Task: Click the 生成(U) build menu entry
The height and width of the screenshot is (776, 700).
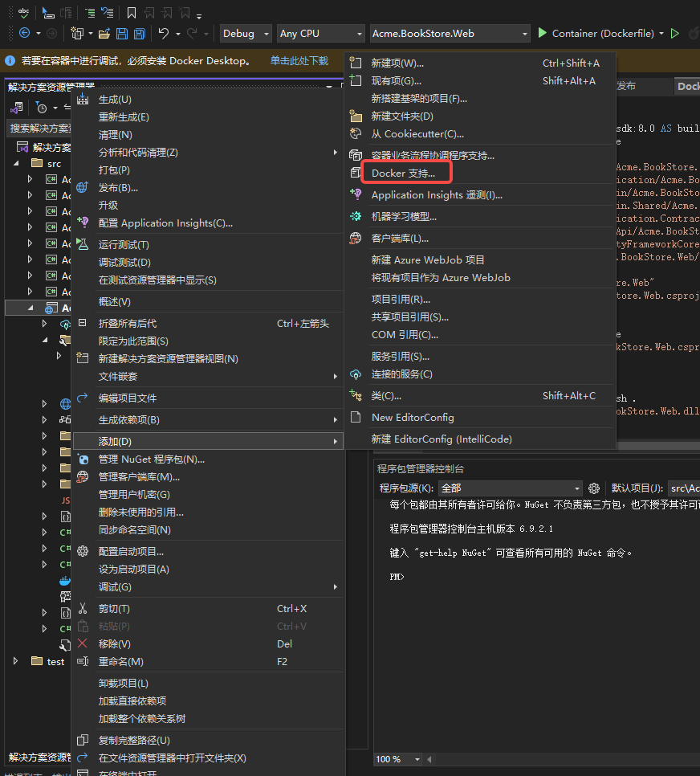Action: [x=208, y=100]
